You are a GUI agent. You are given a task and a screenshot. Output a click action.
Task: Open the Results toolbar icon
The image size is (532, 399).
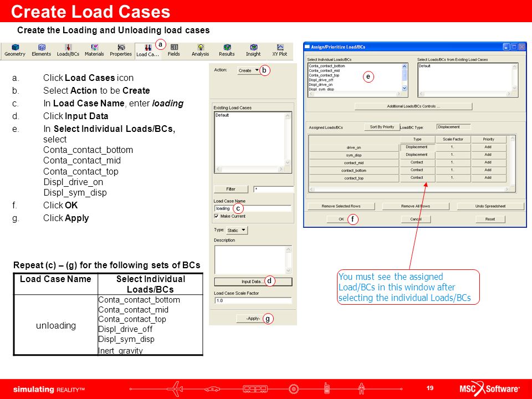pyautogui.click(x=227, y=50)
